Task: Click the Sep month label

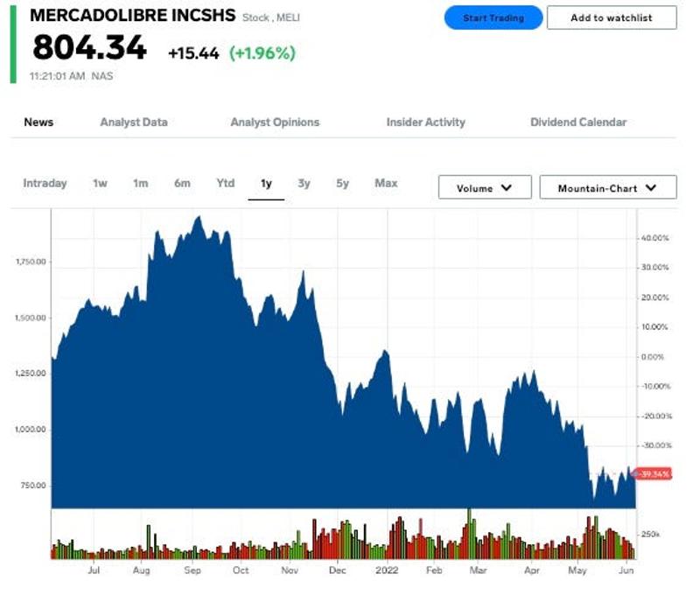Action: coord(192,570)
